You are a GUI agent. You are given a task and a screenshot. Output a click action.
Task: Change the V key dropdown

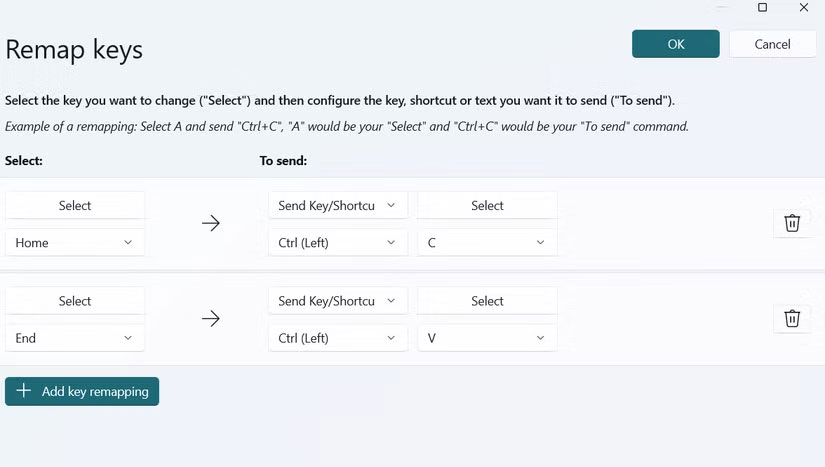click(487, 338)
